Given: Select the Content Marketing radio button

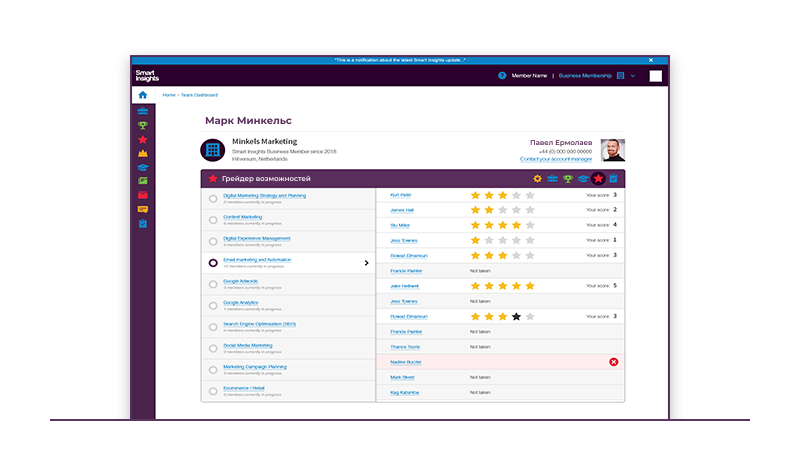Looking at the screenshot, I should tap(213, 220).
